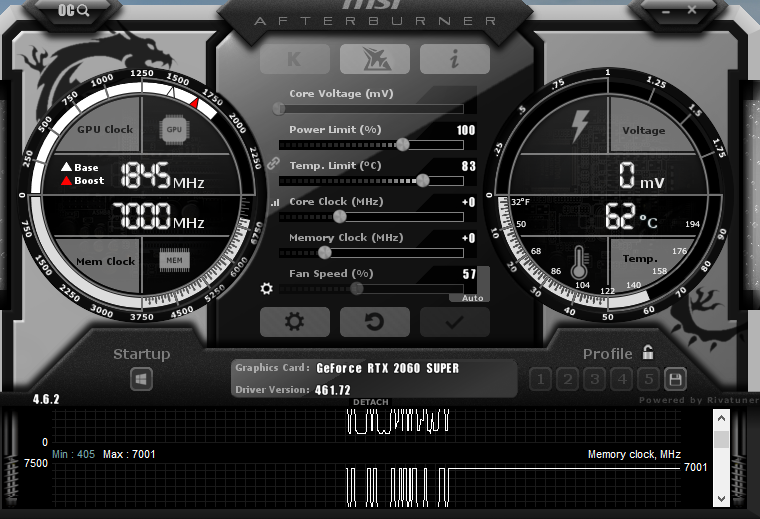Screen dimensions: 760x519
Task: Click the Fan Speed slider handle
Action: pos(357,289)
